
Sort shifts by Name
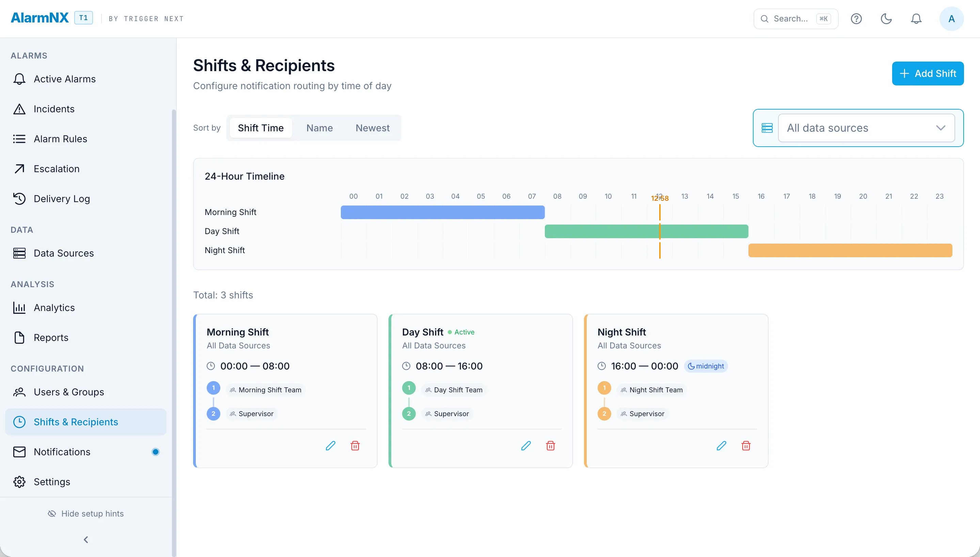pyautogui.click(x=320, y=128)
